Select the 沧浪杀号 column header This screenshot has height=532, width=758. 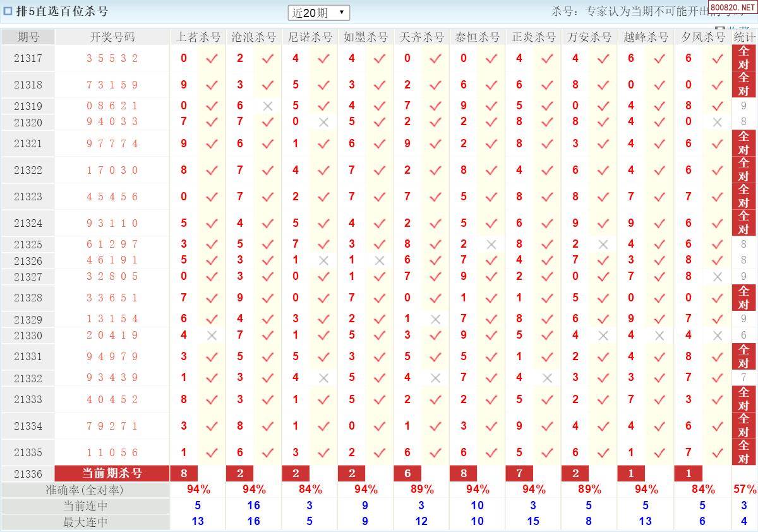(x=254, y=37)
